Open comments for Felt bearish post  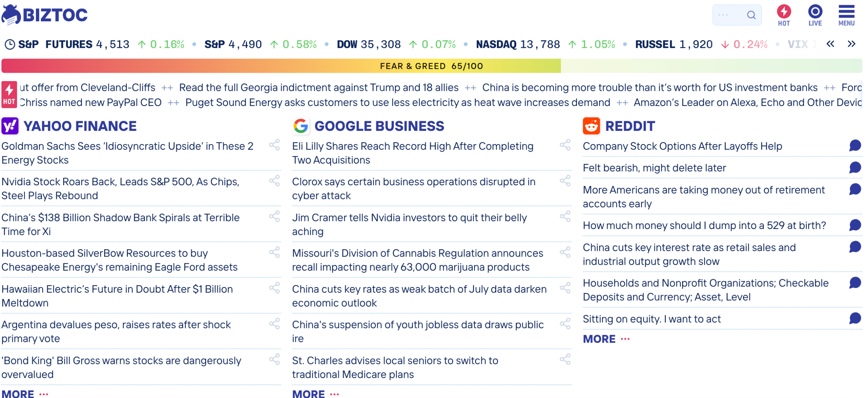click(855, 168)
